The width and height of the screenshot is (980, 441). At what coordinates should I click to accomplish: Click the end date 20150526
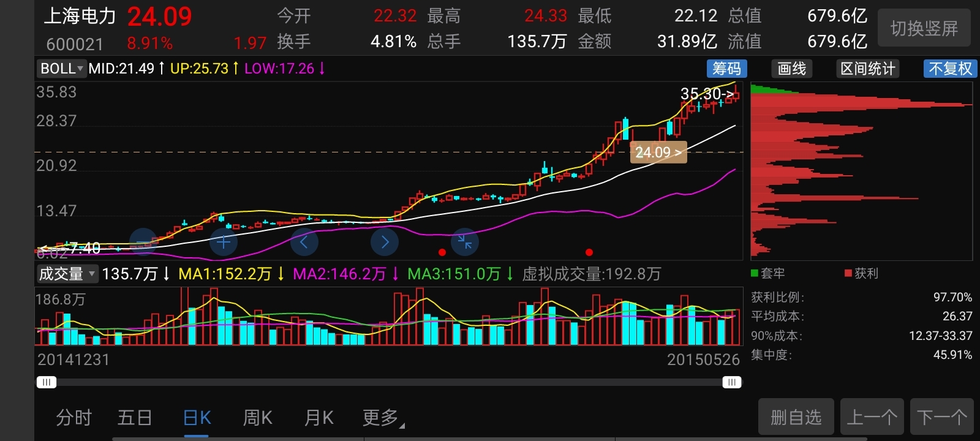click(x=703, y=360)
